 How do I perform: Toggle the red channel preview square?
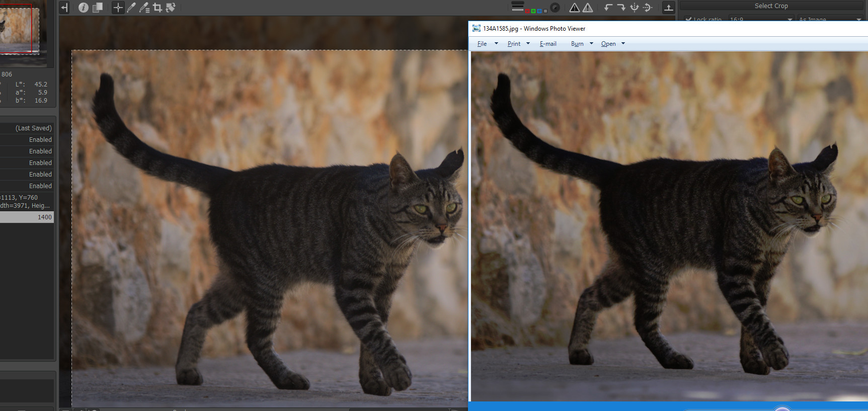(x=527, y=11)
